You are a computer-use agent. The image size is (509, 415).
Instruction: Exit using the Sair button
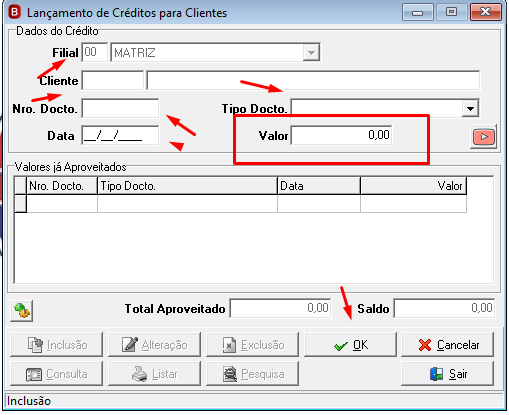[x=448, y=374]
